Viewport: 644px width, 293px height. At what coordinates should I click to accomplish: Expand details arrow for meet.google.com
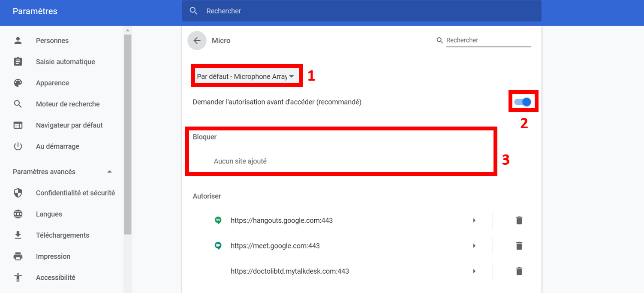[474, 246]
